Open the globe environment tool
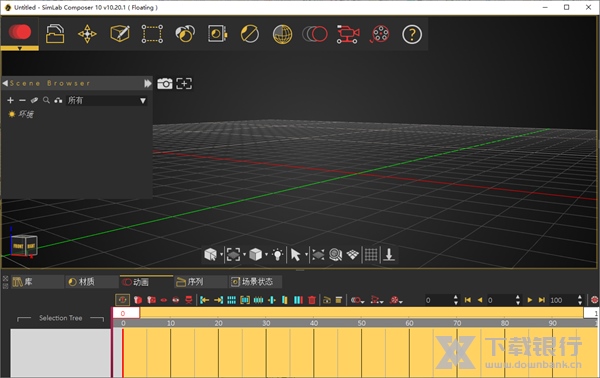 tap(282, 34)
